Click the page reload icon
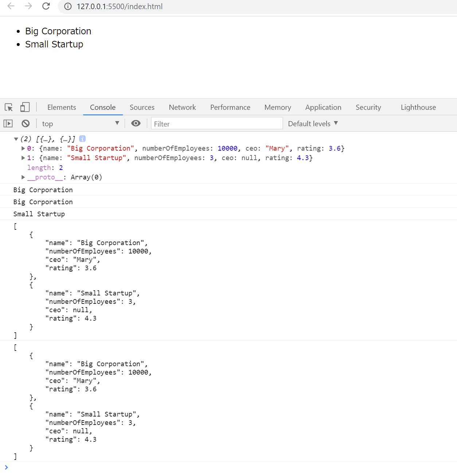This screenshot has height=476, width=457. point(46,6)
